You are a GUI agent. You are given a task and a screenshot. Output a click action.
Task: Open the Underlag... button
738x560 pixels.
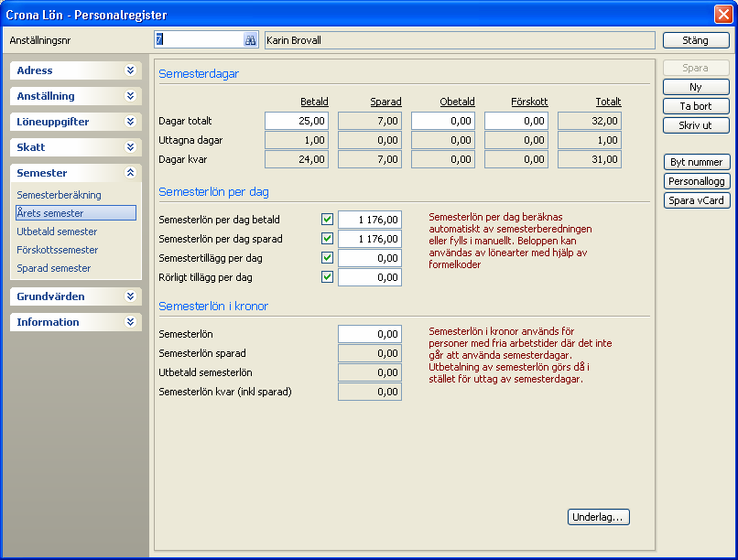(598, 517)
